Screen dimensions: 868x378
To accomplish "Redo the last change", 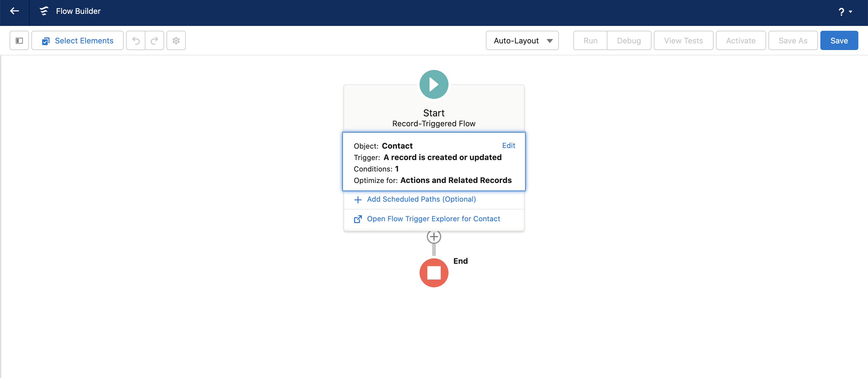I will coord(154,41).
